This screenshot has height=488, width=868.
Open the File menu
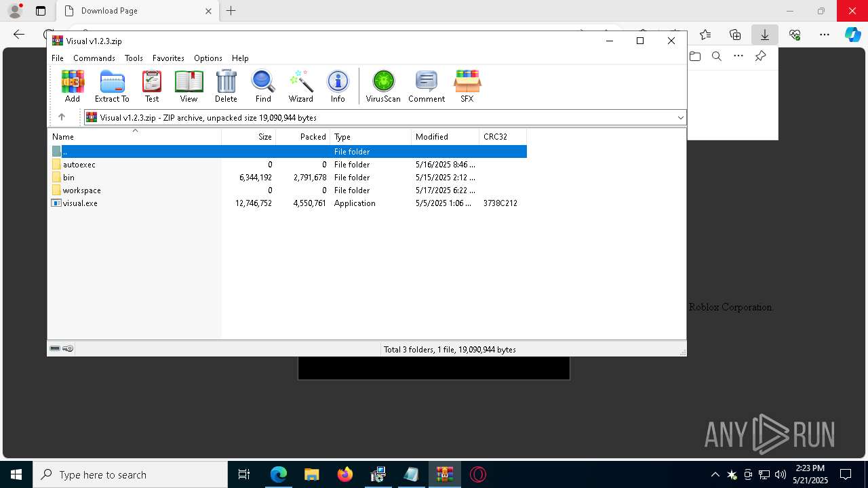tap(58, 58)
